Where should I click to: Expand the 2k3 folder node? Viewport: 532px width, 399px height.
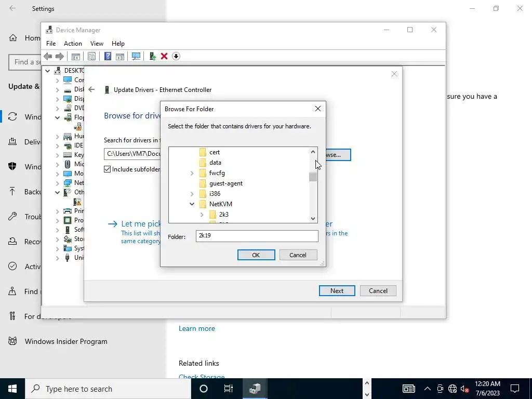click(x=202, y=215)
